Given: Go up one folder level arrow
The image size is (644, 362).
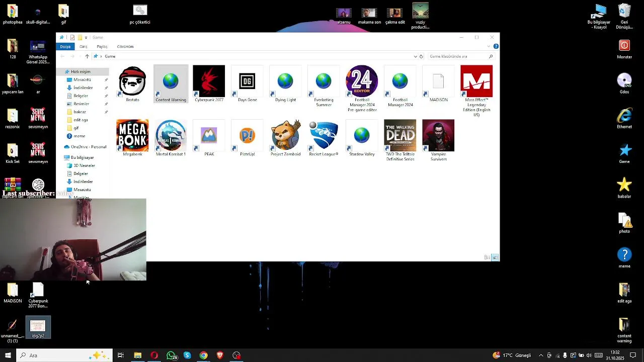Looking at the screenshot, I should [x=87, y=56].
